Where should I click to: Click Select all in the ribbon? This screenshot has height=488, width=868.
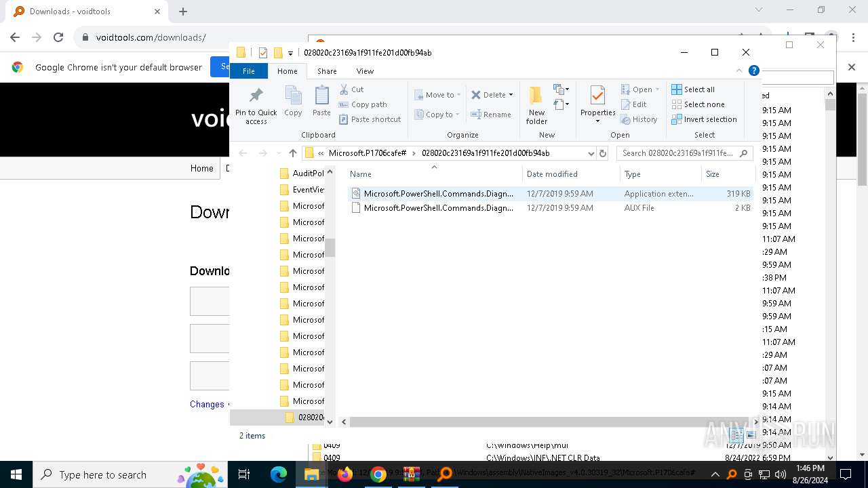point(693,89)
